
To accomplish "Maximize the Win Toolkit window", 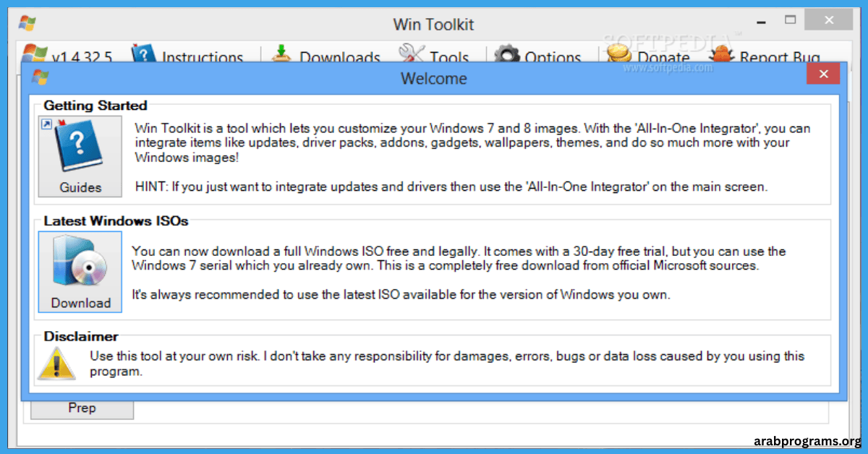I will click(791, 20).
